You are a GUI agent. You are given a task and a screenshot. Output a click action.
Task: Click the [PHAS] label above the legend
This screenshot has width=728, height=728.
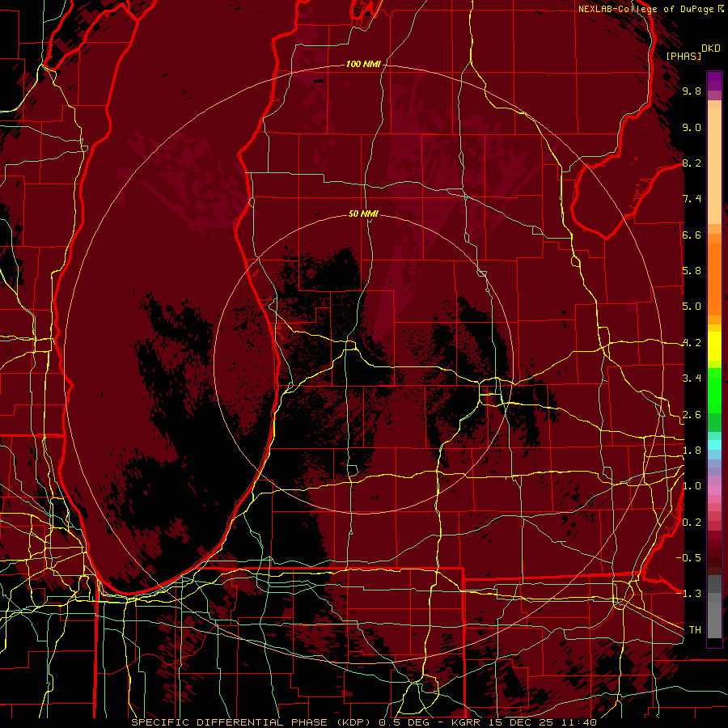[684, 56]
